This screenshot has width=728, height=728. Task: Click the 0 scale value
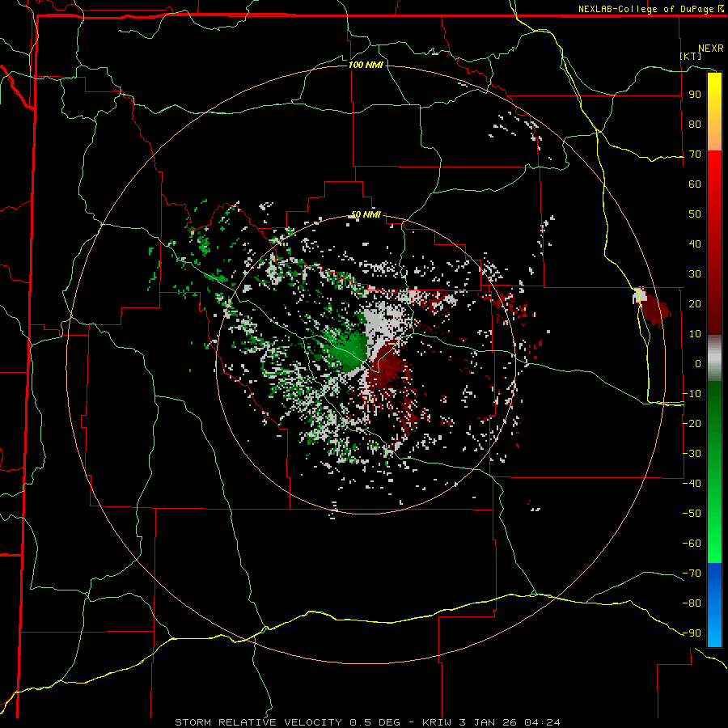(698, 363)
